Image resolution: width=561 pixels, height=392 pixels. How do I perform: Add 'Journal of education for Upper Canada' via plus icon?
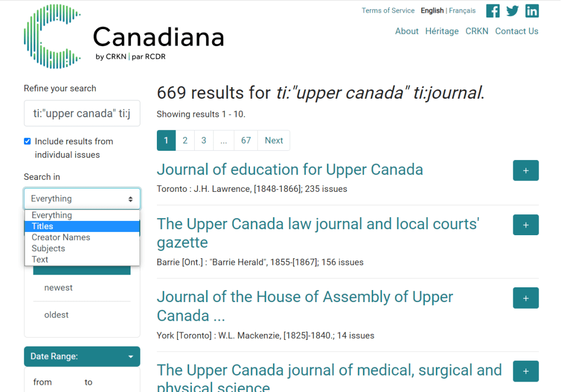(x=525, y=170)
